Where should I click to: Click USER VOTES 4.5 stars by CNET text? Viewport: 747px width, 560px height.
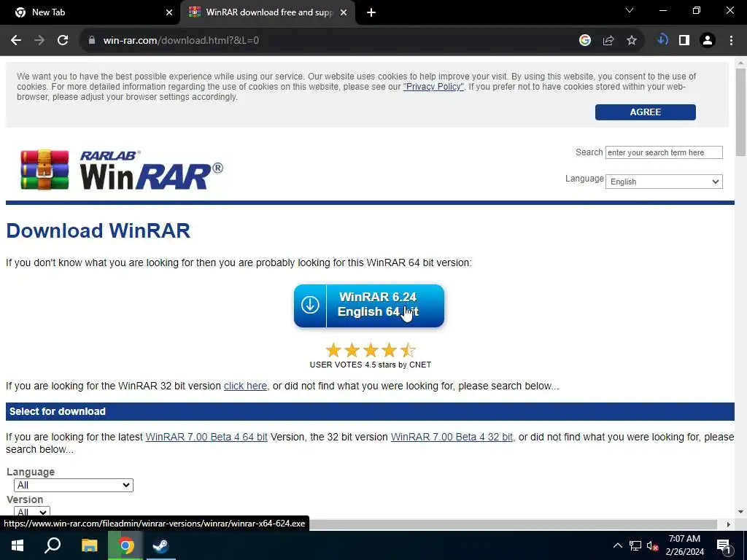point(370,365)
